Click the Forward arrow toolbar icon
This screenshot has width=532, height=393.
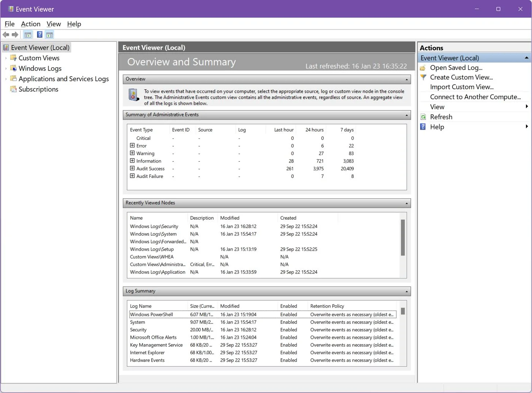coord(15,35)
